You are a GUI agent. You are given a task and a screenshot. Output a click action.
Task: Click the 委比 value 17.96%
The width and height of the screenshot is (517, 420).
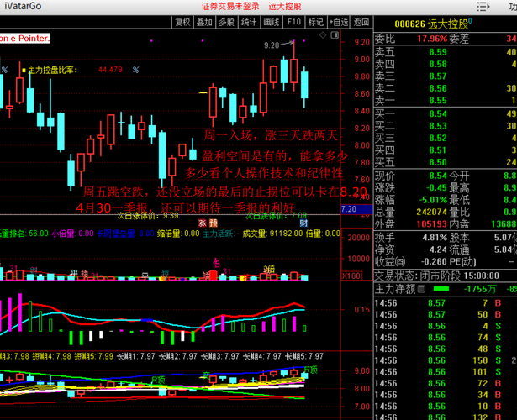coord(432,39)
